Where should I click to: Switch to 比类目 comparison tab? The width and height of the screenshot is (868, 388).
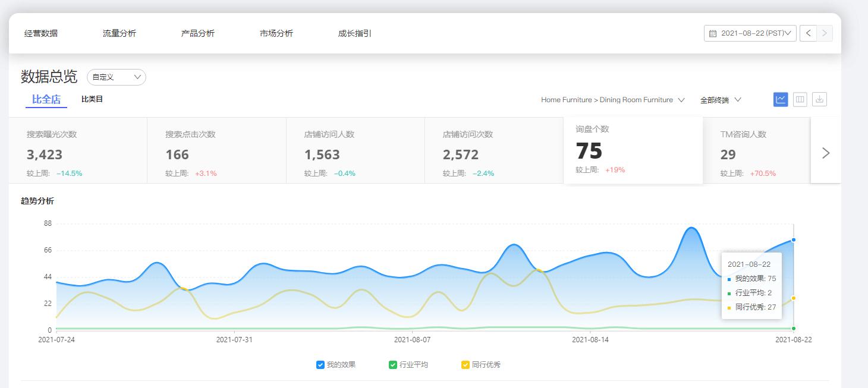[92, 99]
